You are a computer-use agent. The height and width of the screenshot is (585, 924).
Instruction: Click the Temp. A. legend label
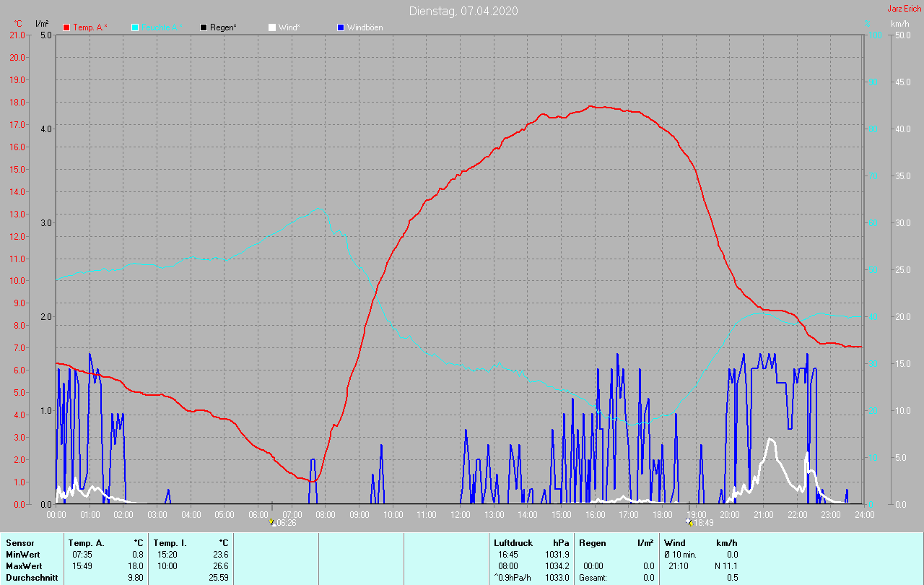90,27
